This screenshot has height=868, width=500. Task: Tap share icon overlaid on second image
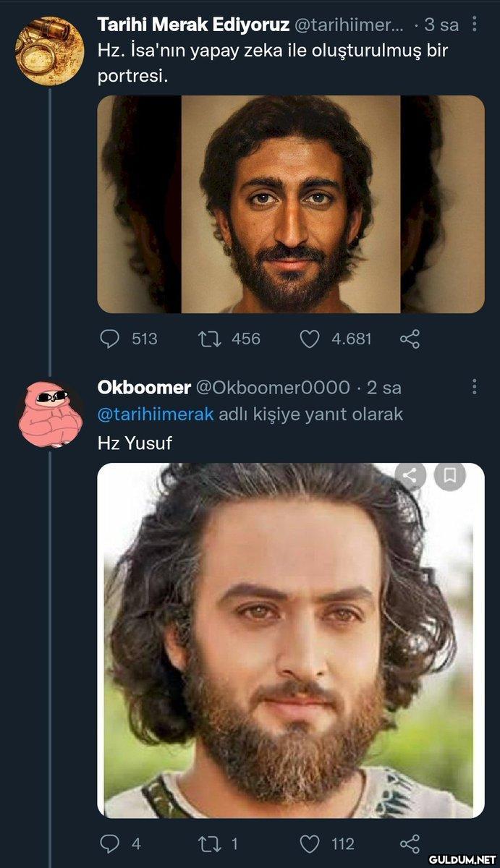[410, 475]
